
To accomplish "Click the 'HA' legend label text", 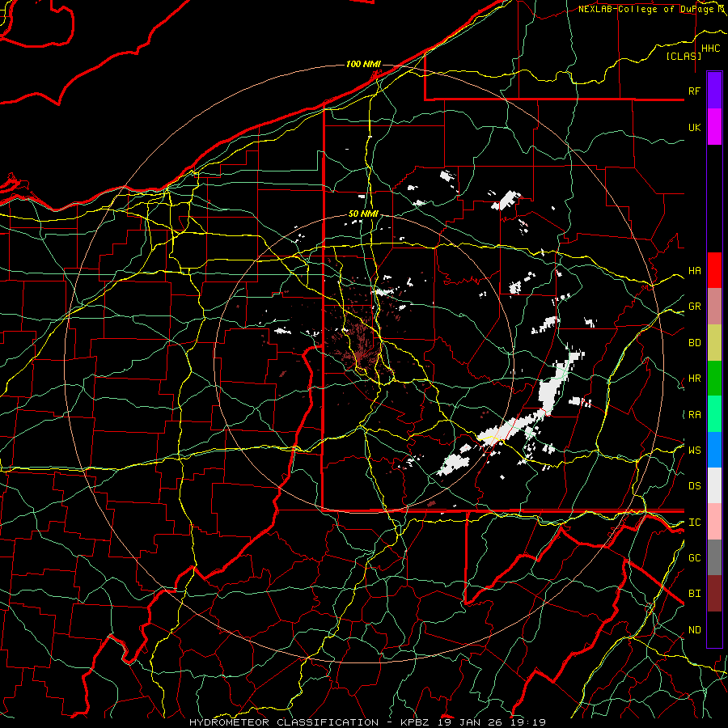I will [694, 271].
